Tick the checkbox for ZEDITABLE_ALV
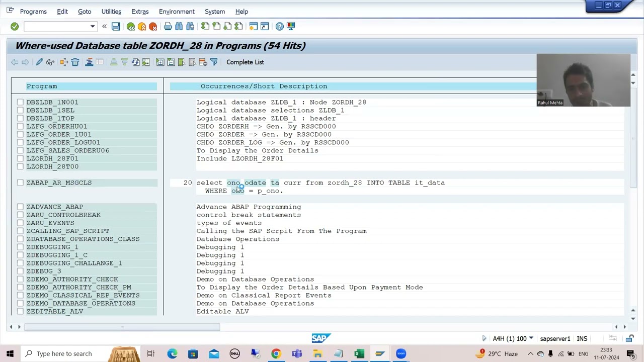This screenshot has height=362, width=644. [20, 311]
